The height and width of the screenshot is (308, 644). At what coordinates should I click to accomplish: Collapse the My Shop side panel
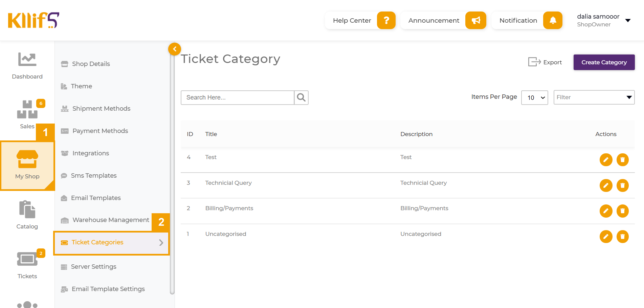click(x=175, y=49)
